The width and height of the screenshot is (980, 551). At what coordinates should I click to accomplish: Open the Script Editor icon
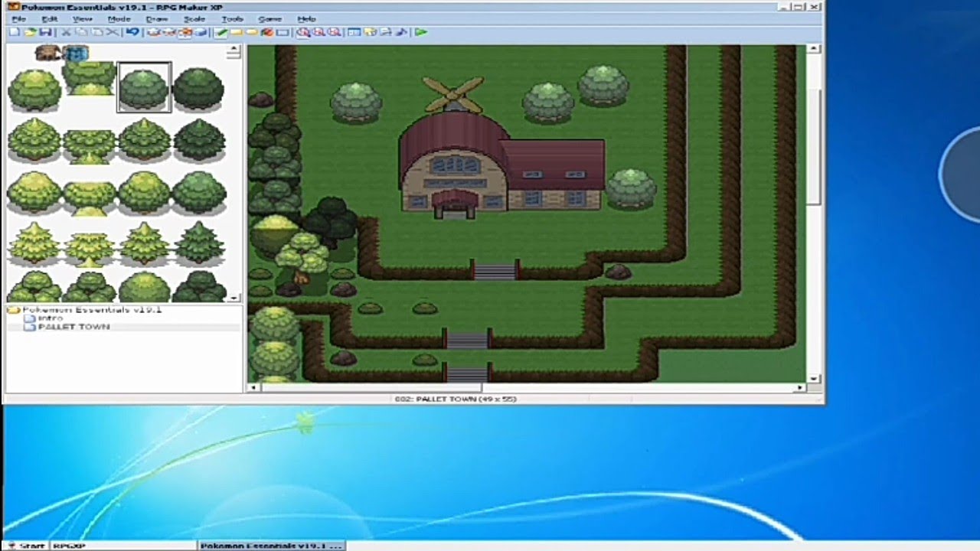pos(385,32)
